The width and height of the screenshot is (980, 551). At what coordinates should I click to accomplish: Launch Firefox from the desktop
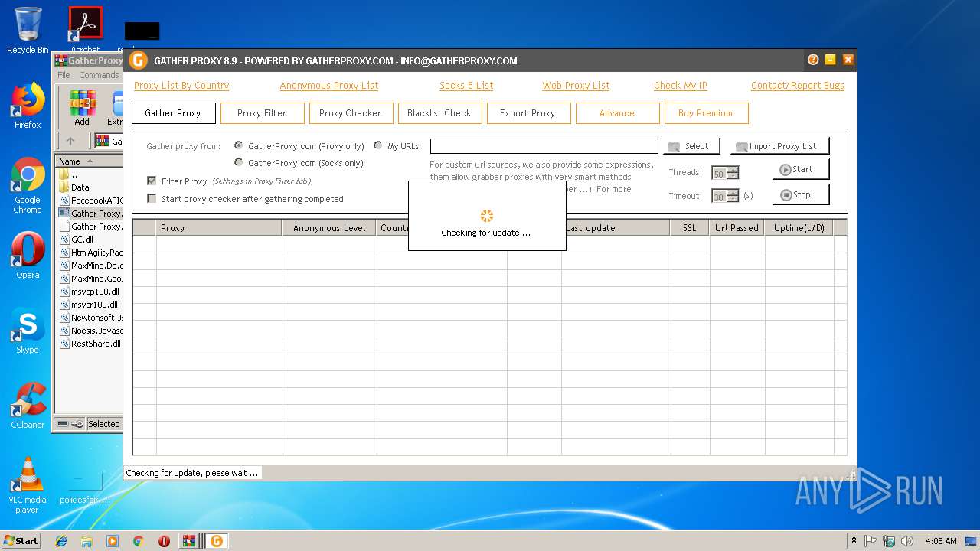point(28,106)
